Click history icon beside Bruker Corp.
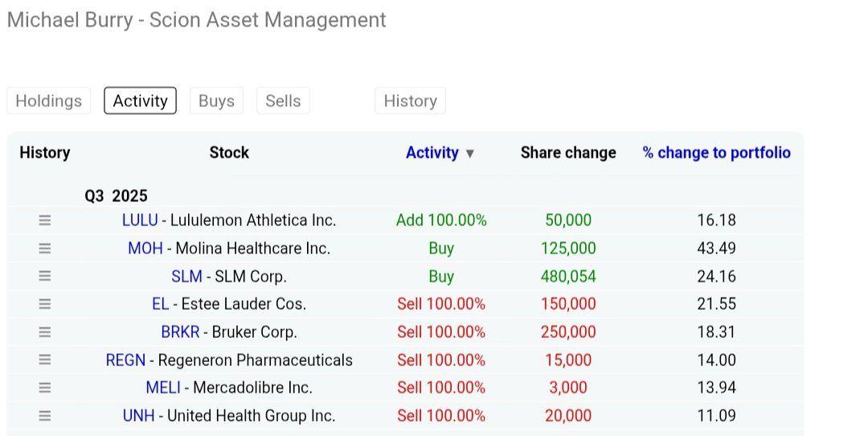 click(x=45, y=332)
